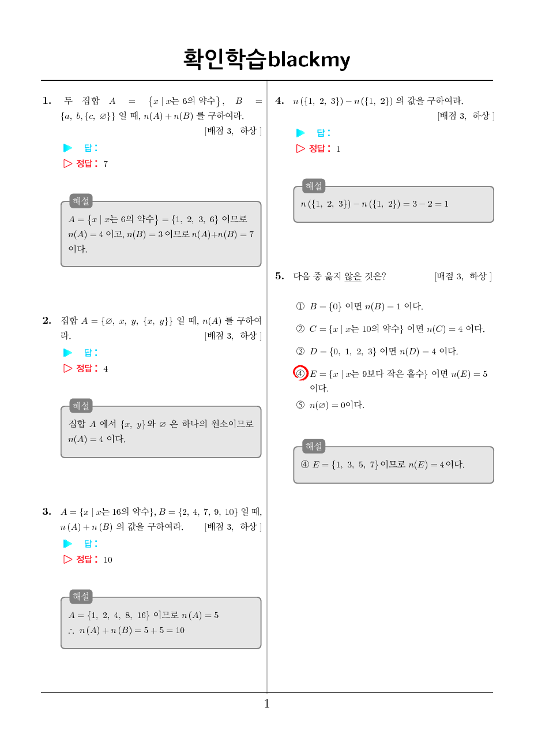Click the red 정답 triangle under problem 2

68,368
